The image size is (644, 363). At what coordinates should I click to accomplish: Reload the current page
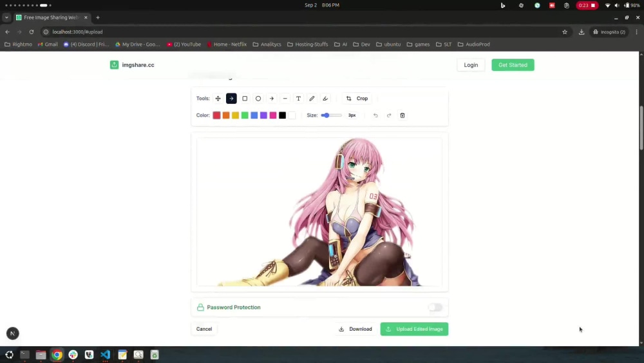[x=31, y=32]
